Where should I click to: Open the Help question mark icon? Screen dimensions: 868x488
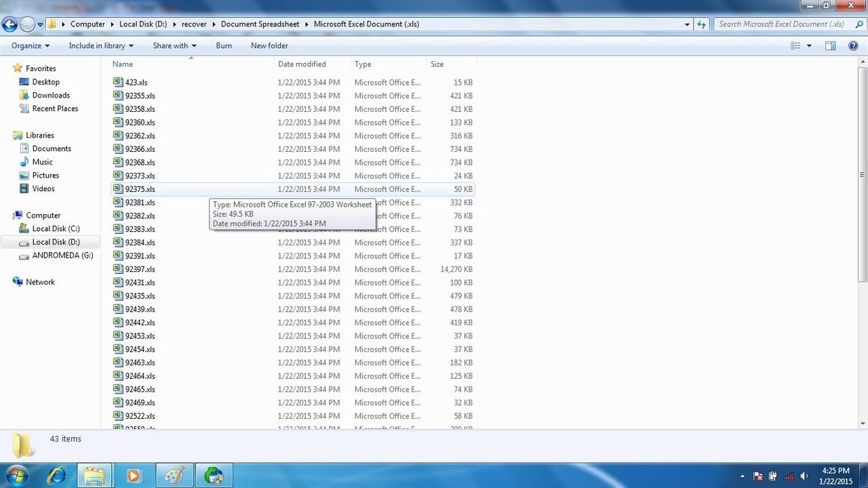[x=853, y=45]
